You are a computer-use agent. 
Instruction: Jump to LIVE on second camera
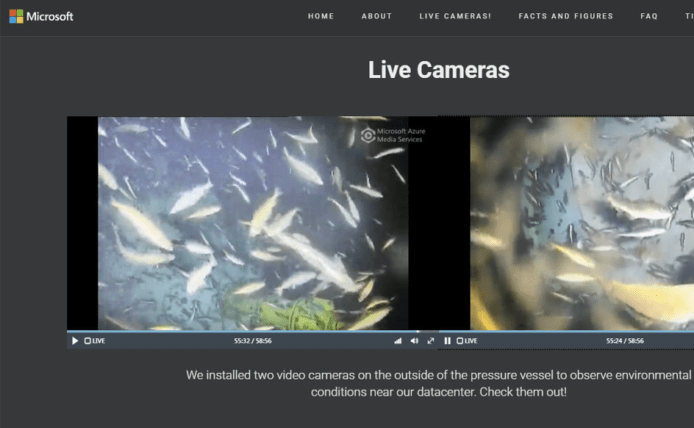coord(467,341)
